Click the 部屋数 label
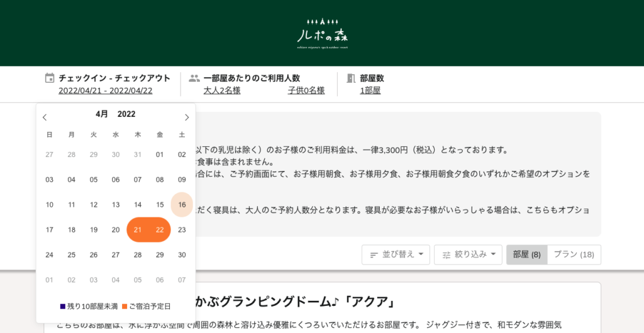The height and width of the screenshot is (333, 644). point(372,78)
